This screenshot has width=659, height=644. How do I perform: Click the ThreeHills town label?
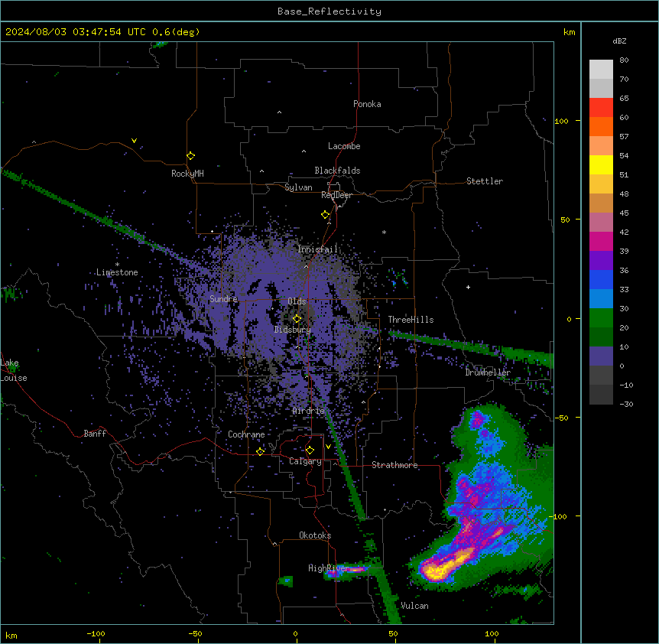tap(411, 320)
